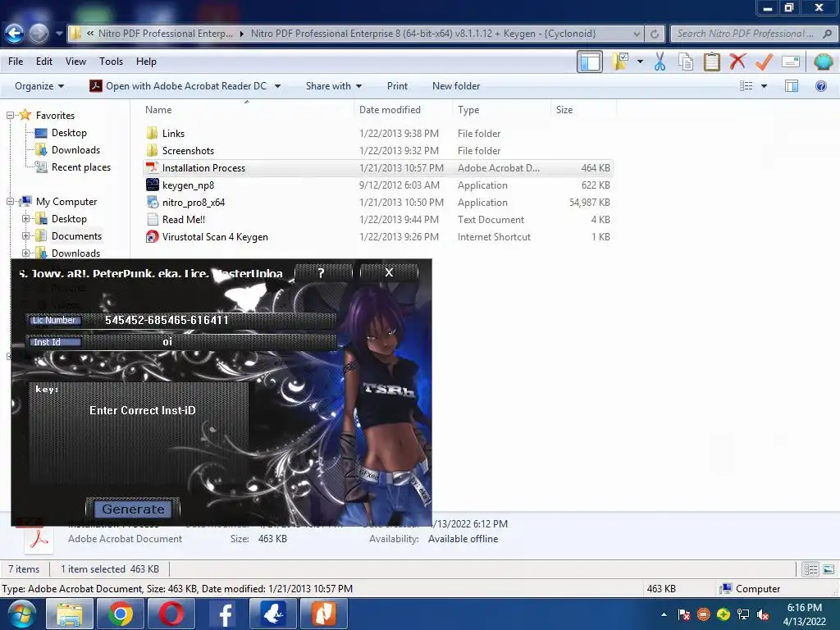Collapse the My Computer tree node

pos(10,202)
